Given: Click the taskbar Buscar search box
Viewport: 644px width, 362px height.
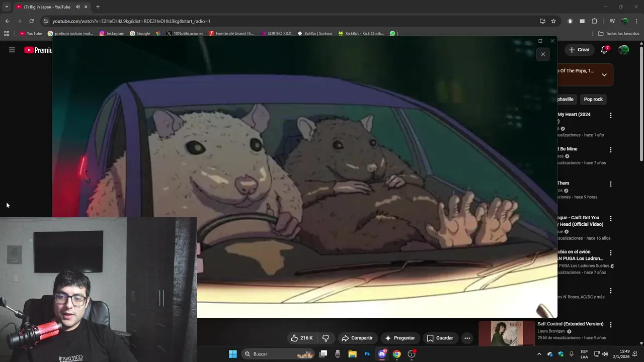Looking at the screenshot, I should (x=278, y=354).
